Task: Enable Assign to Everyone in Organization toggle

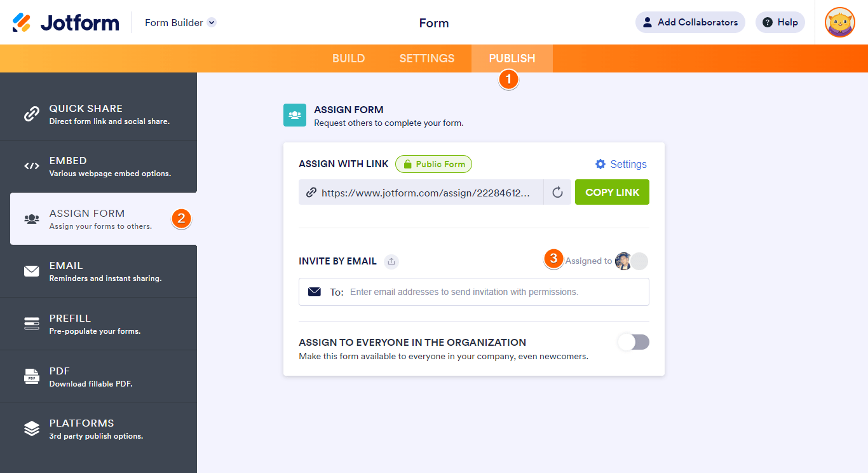Action: pyautogui.click(x=633, y=342)
